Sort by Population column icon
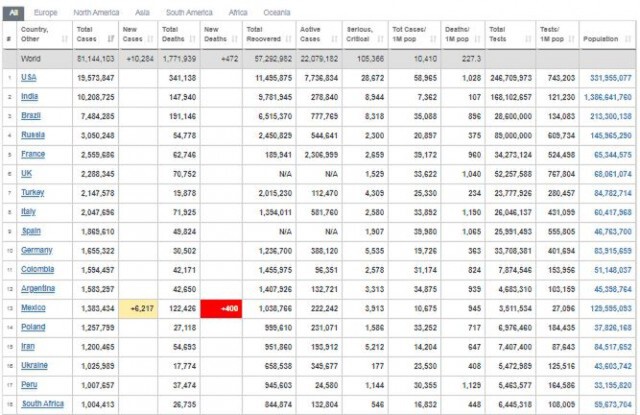Viewport: 640px width, 415px height. pyautogui.click(x=628, y=39)
